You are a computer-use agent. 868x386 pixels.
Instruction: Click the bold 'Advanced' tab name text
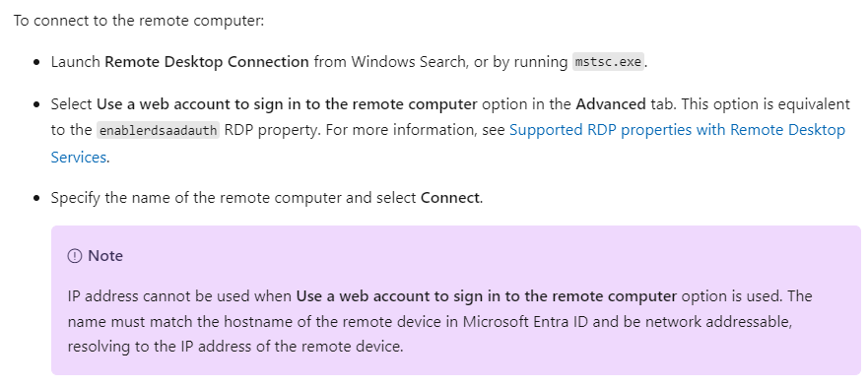tap(611, 104)
